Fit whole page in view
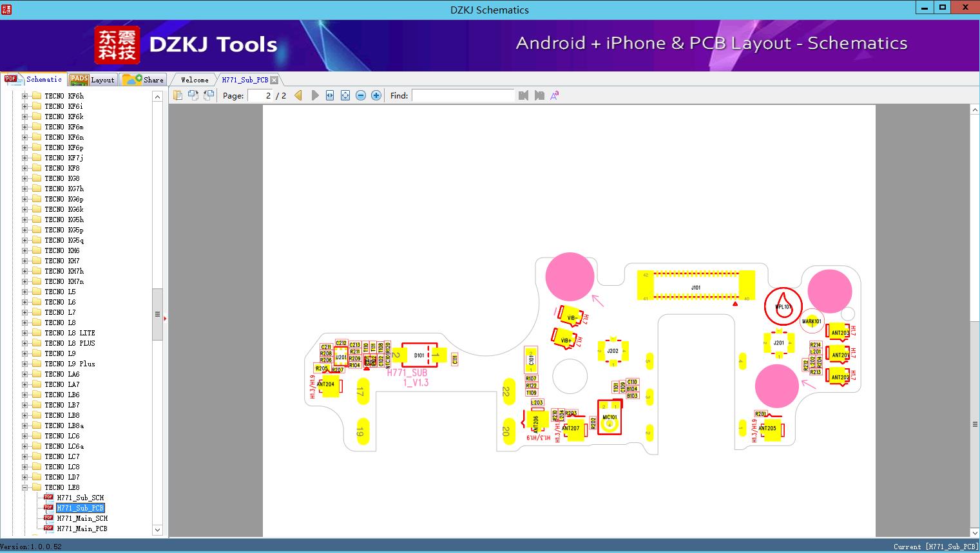This screenshot has width=980, height=553. pyautogui.click(x=345, y=95)
